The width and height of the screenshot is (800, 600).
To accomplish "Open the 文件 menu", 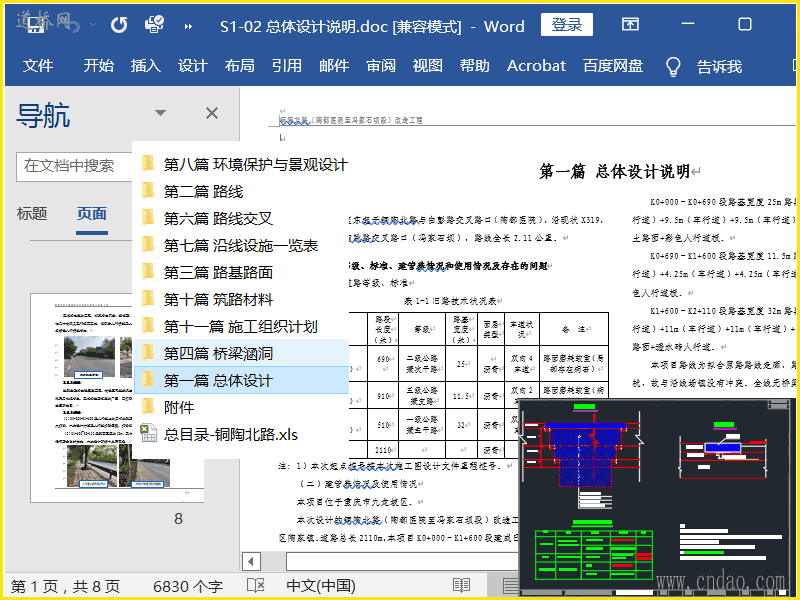I will coord(38,66).
